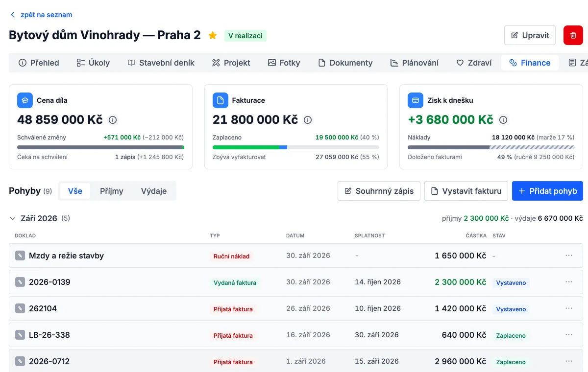Edit icon beside document LB-26-338
This screenshot has width=588, height=372.
click(x=20, y=335)
